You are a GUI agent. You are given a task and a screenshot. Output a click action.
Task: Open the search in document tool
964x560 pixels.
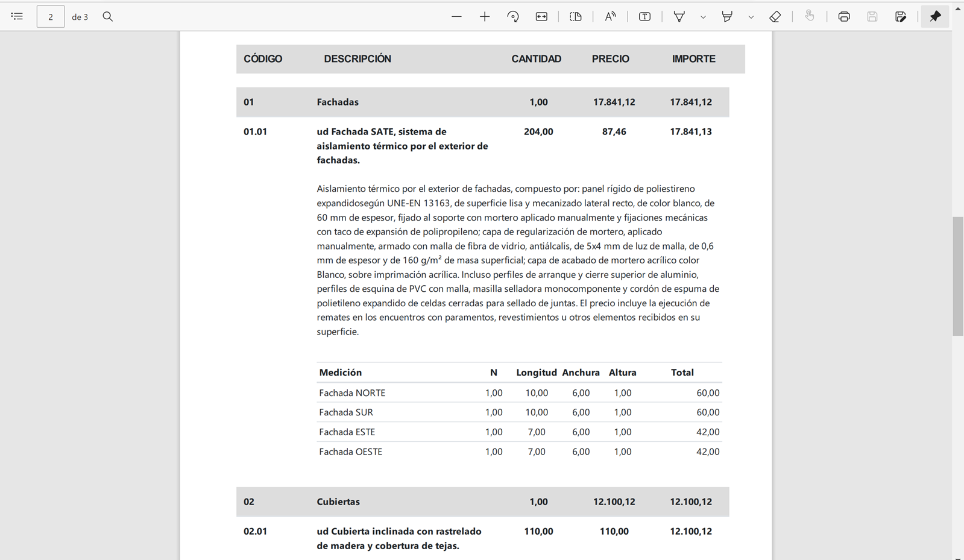(108, 16)
